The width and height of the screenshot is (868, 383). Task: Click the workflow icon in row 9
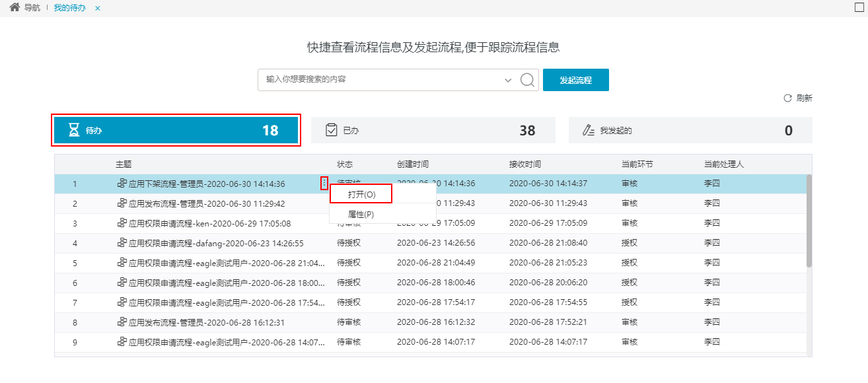click(x=122, y=342)
